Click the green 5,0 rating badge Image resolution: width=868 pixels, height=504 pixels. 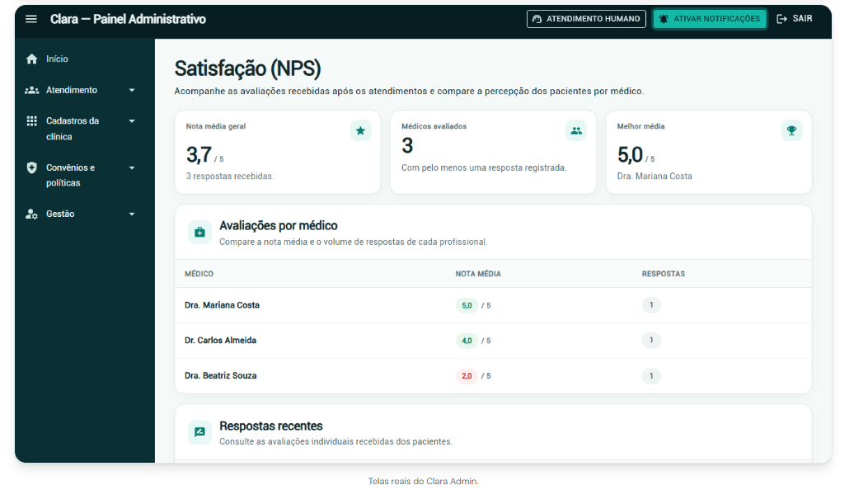point(467,305)
